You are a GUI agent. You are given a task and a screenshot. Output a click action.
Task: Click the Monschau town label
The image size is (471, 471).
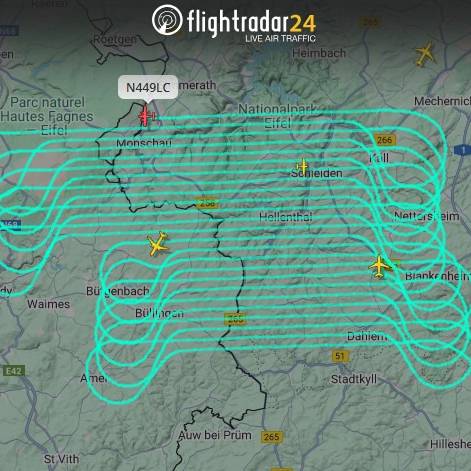tap(144, 144)
